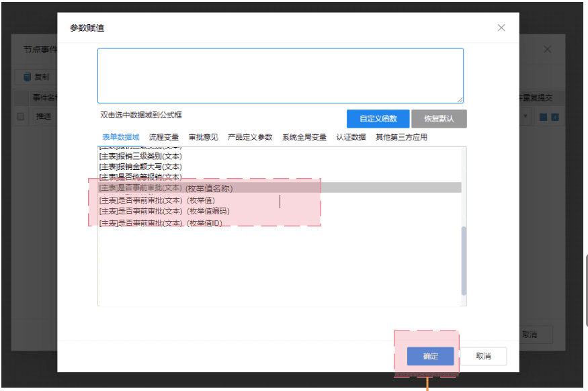
Task: Click the data field list scrollbar
Action: (x=464, y=261)
